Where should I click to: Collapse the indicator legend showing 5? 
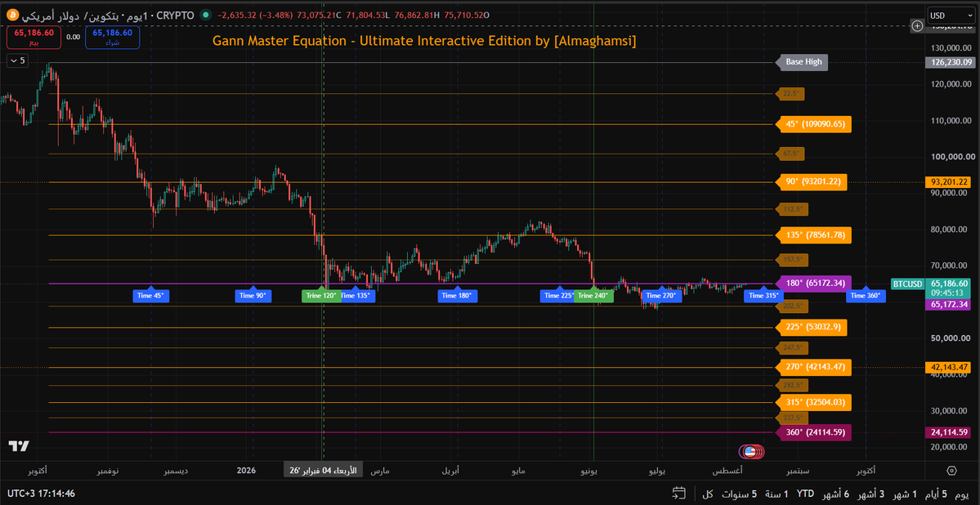(x=17, y=60)
